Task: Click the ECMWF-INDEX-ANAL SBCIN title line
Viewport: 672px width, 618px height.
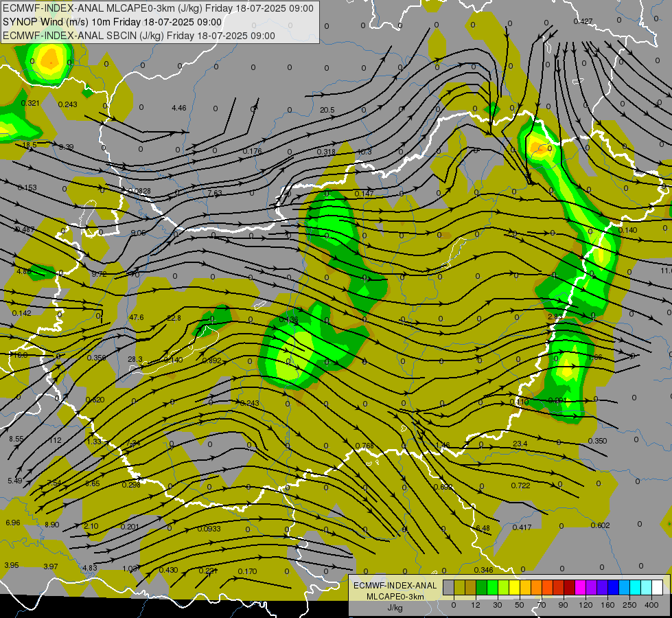Action: tap(139, 36)
